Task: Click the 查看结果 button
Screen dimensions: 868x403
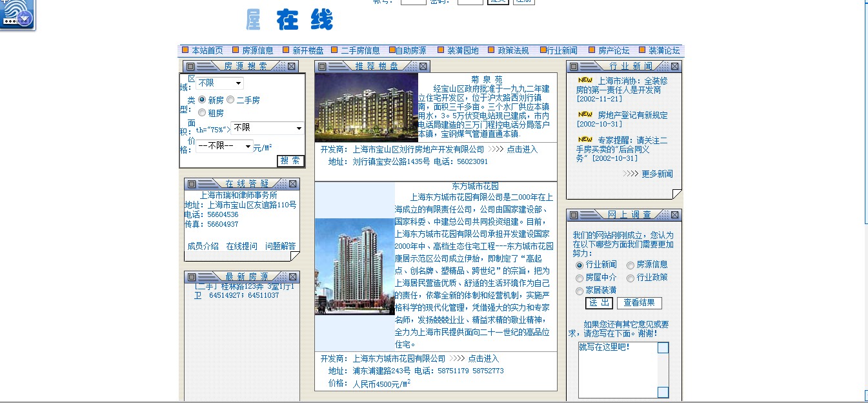Action: coord(639,303)
